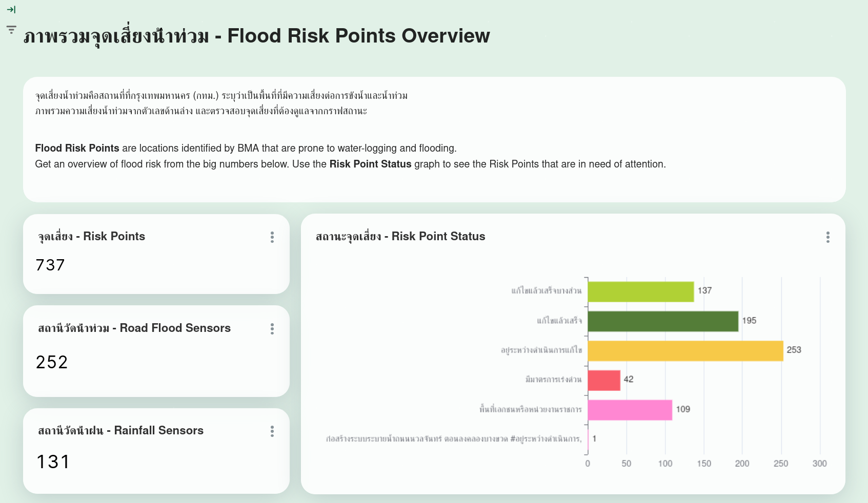Click the 737 risk points big number
The height and width of the screenshot is (503, 868).
[50, 265]
